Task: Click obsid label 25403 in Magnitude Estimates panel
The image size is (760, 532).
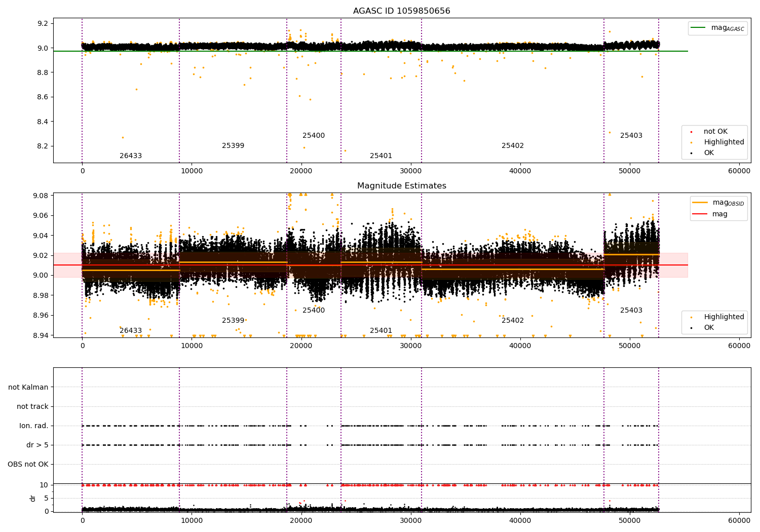Action: 631,311
